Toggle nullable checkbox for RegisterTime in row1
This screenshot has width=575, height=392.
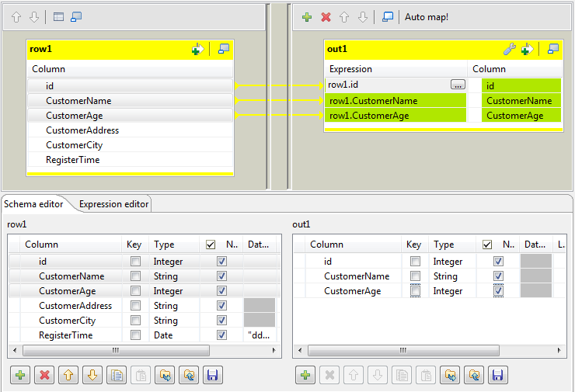pos(222,335)
